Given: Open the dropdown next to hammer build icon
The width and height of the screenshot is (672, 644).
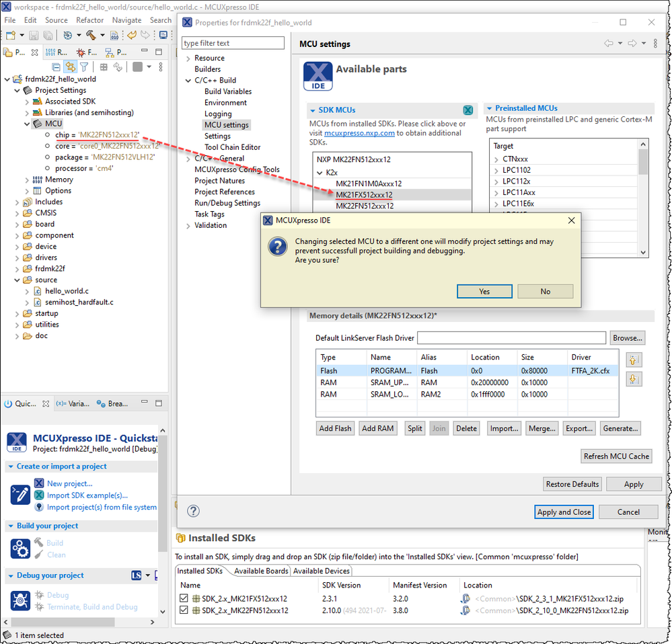Looking at the screenshot, I should (x=102, y=35).
